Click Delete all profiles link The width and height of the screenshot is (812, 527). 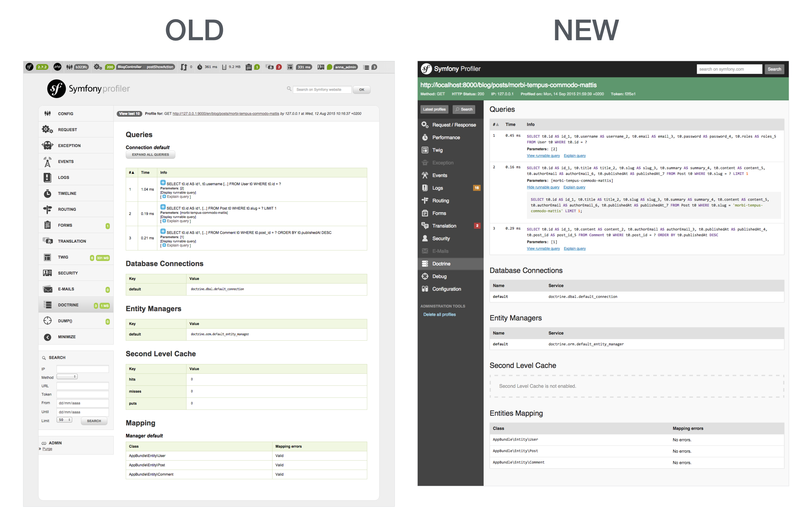439,314
